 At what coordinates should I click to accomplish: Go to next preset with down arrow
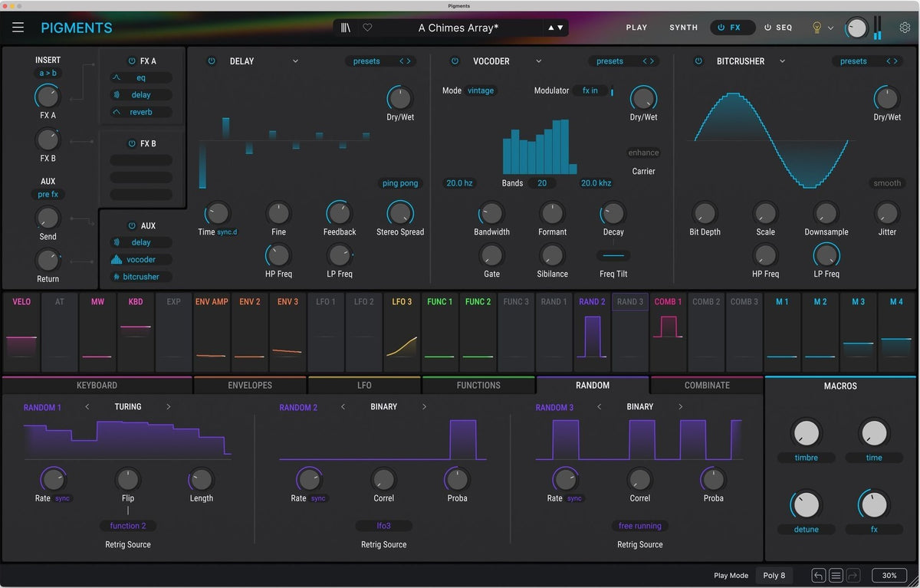click(560, 28)
